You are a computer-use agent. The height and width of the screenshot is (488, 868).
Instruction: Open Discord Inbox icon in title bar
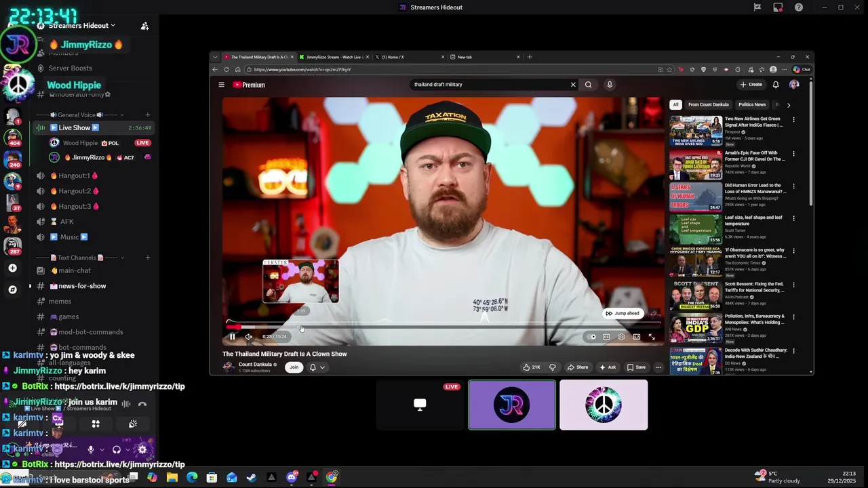tap(778, 7)
